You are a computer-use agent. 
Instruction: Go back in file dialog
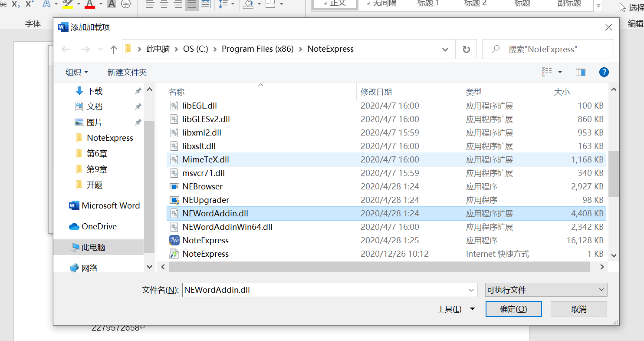pos(66,50)
